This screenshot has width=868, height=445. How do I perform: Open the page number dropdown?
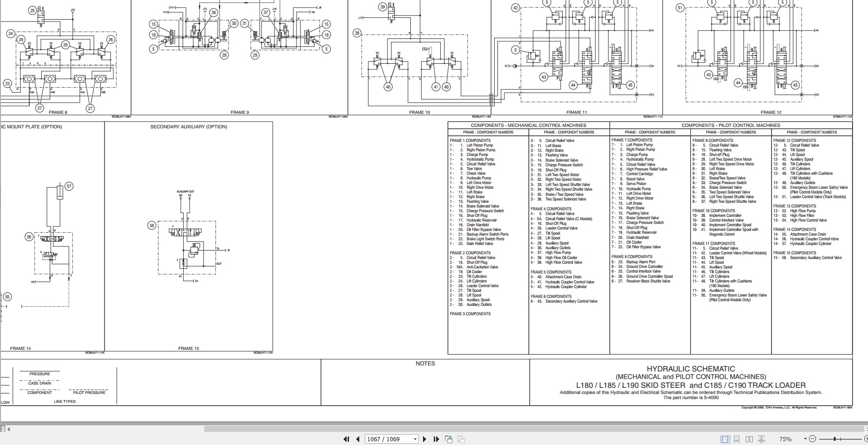[x=415, y=439]
